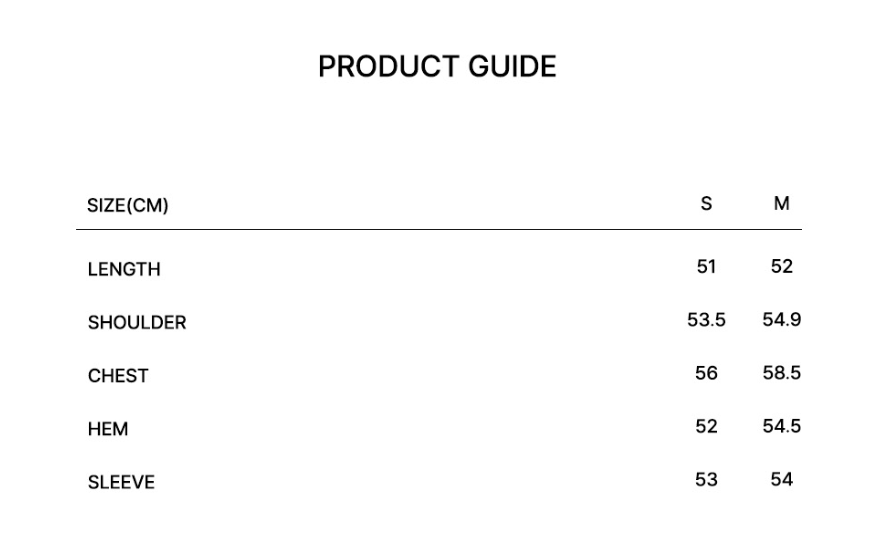Select the size S hem value 52
This screenshot has height=534, width=889.
706,426
